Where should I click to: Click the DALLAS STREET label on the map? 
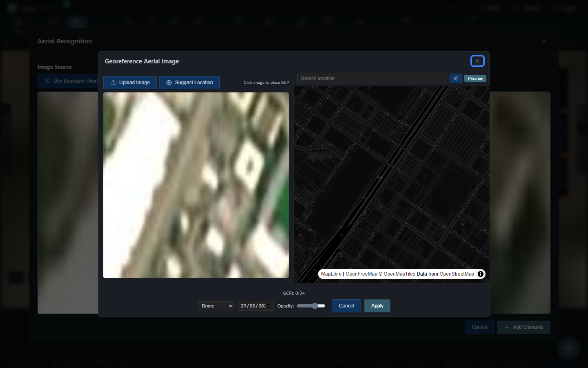click(x=388, y=259)
